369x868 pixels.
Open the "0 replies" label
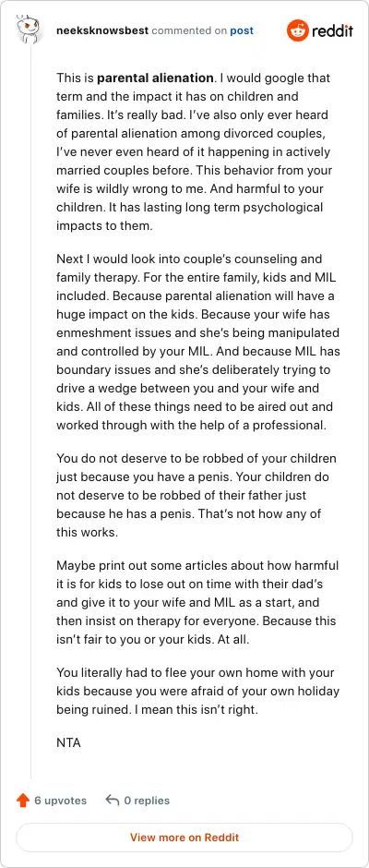(147, 801)
